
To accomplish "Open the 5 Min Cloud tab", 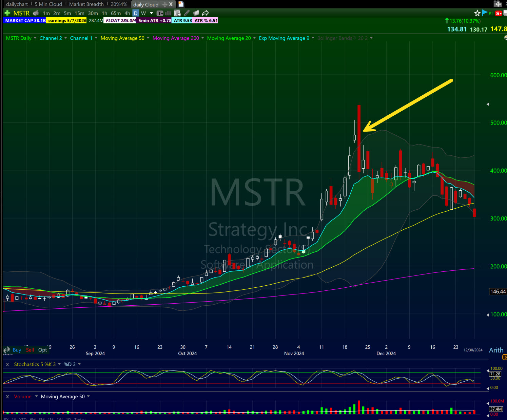I will click(x=48, y=4).
